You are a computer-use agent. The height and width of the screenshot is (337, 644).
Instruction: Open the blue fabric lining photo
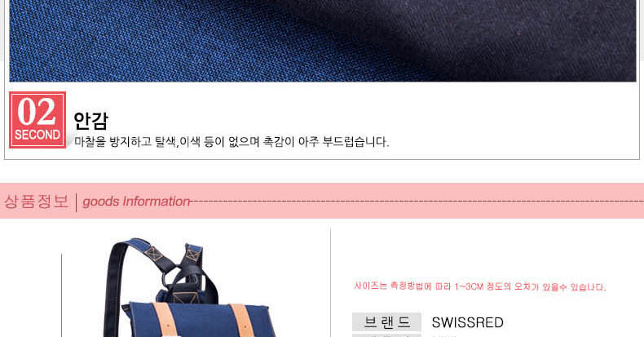coord(323,41)
